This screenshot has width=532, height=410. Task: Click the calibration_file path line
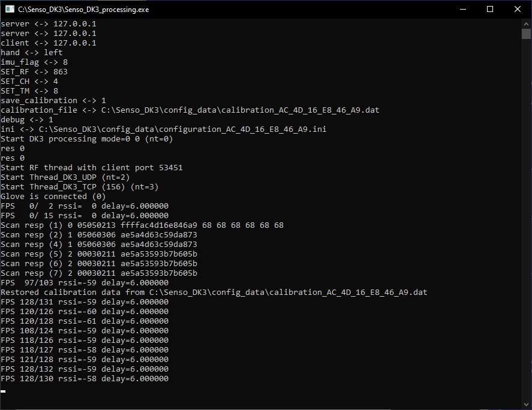190,110
